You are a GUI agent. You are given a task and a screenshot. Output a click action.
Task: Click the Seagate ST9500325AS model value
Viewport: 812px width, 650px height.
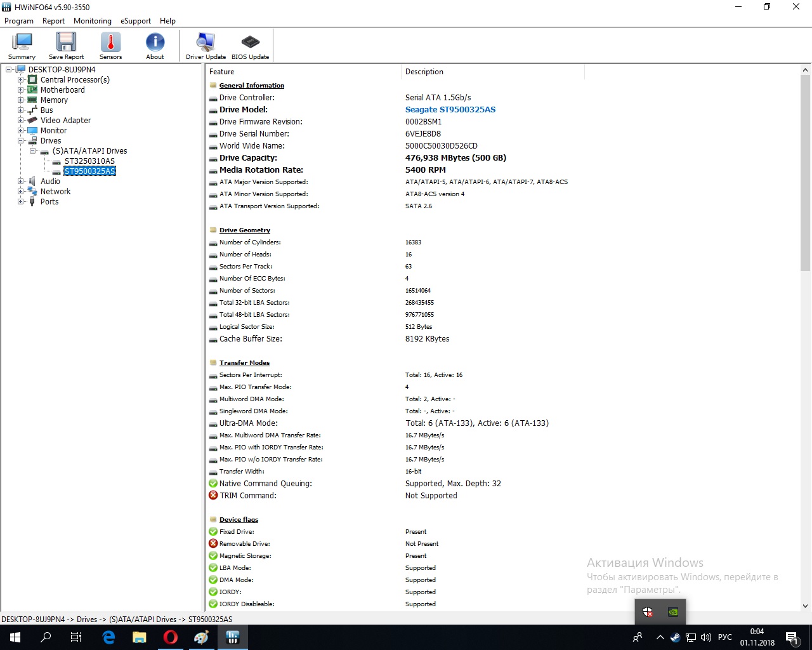point(450,110)
